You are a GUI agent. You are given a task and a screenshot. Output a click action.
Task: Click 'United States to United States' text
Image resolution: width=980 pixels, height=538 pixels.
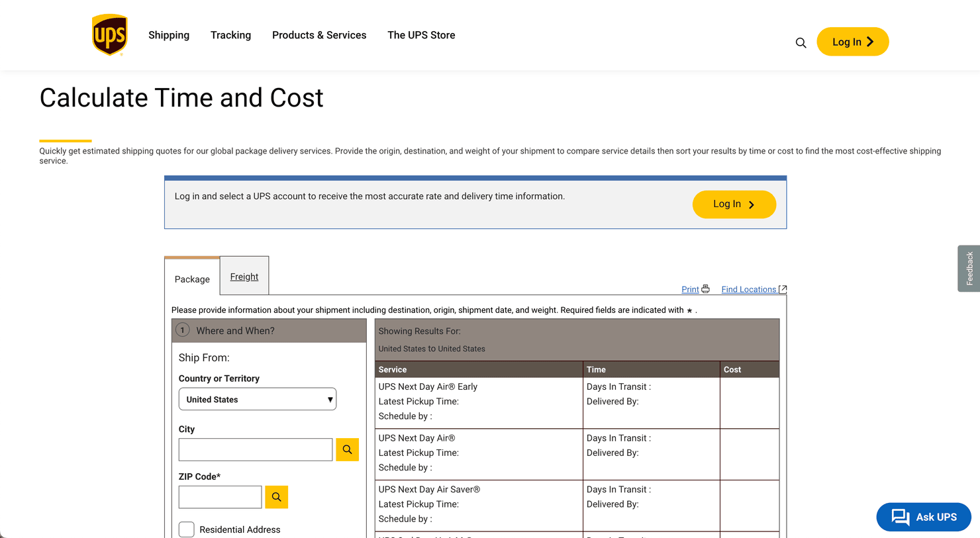click(x=432, y=349)
